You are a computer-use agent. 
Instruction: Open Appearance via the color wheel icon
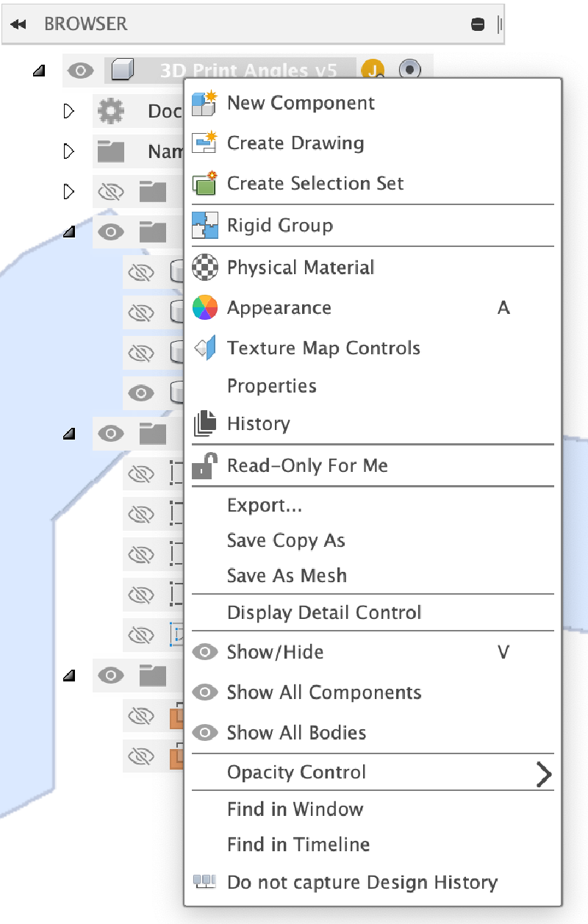[x=204, y=308]
